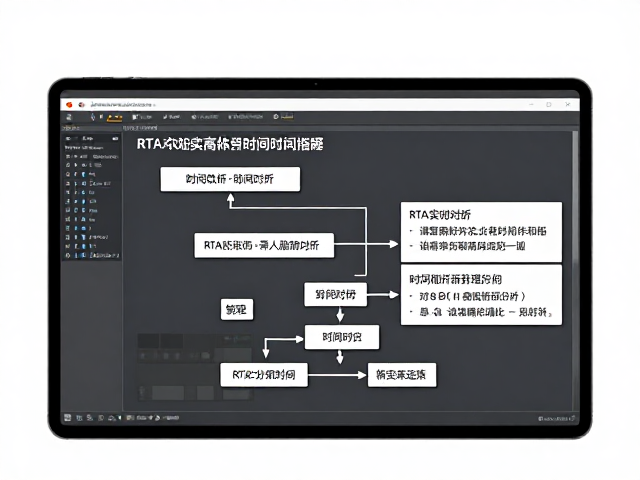Select the small standalone two-character flowchart box

coord(237,309)
